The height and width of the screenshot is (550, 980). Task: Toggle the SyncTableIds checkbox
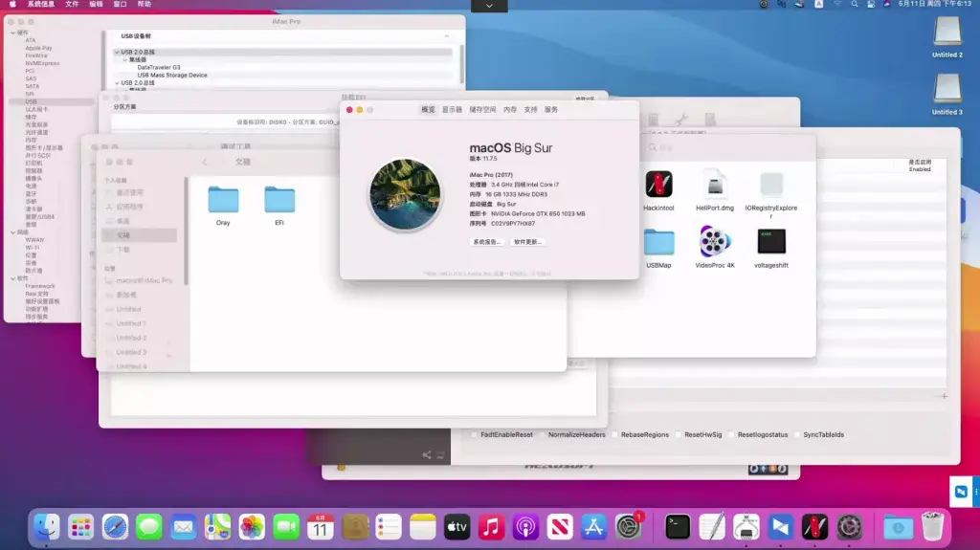click(x=797, y=434)
